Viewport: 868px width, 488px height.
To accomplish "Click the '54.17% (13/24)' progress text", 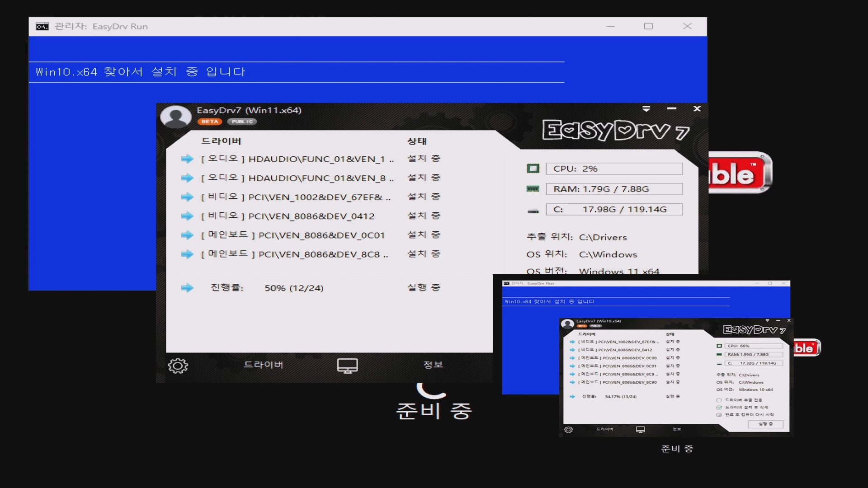I will tap(621, 397).
